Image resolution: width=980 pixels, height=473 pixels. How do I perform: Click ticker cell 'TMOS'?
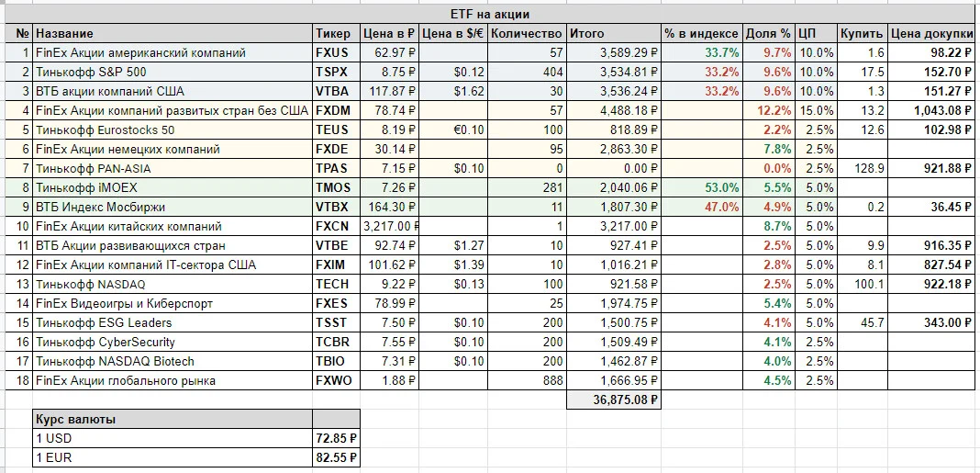337,187
